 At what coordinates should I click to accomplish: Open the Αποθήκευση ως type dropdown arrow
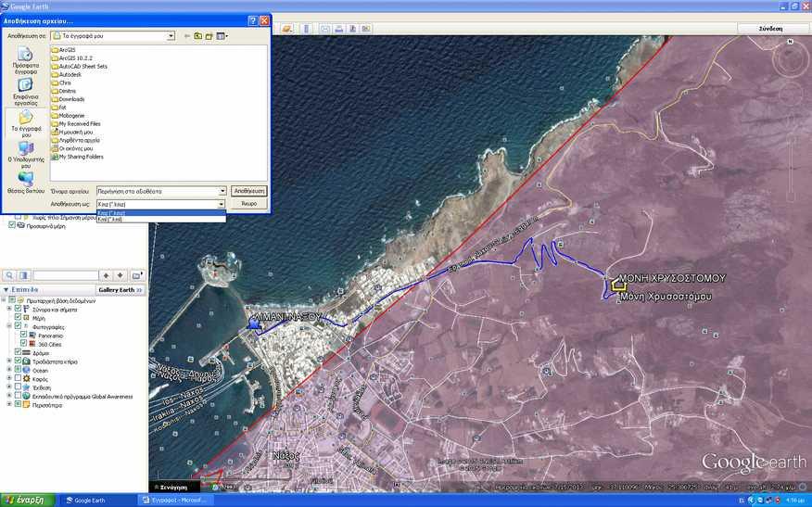[222, 204]
